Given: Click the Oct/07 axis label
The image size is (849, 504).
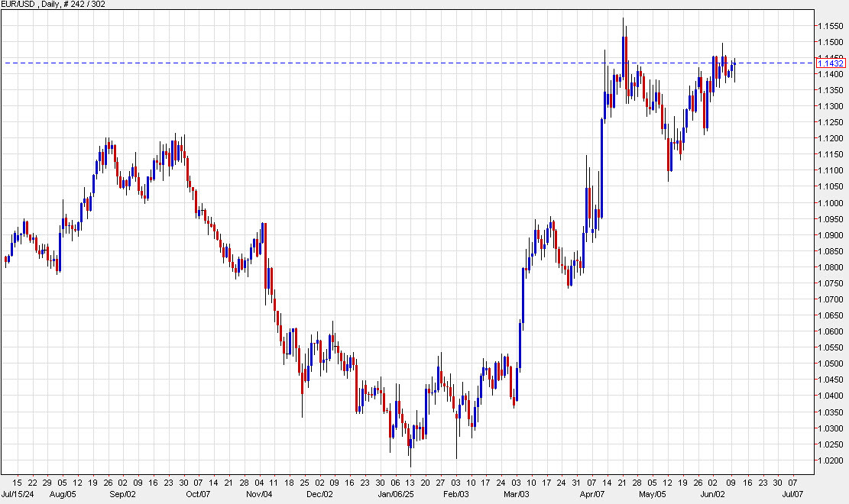Looking at the screenshot, I should tap(197, 493).
